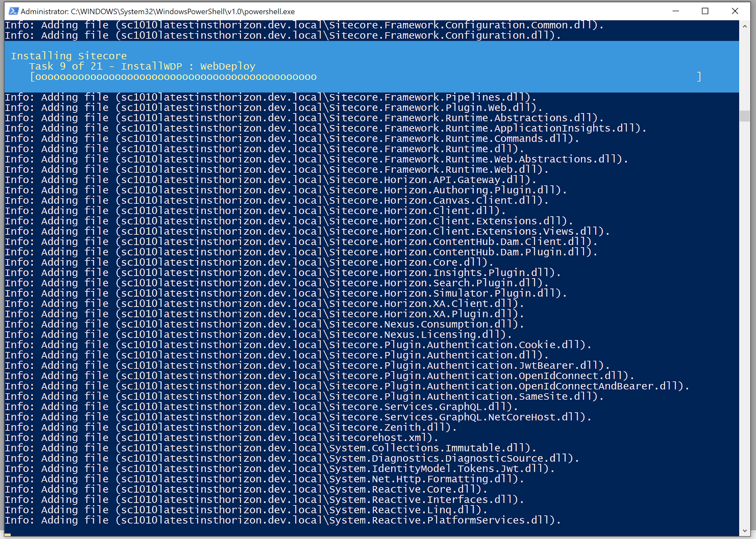The image size is (756, 539).
Task: Click line with Sitecore.Framework.Runtime.Commands.dll
Action: tap(292, 139)
